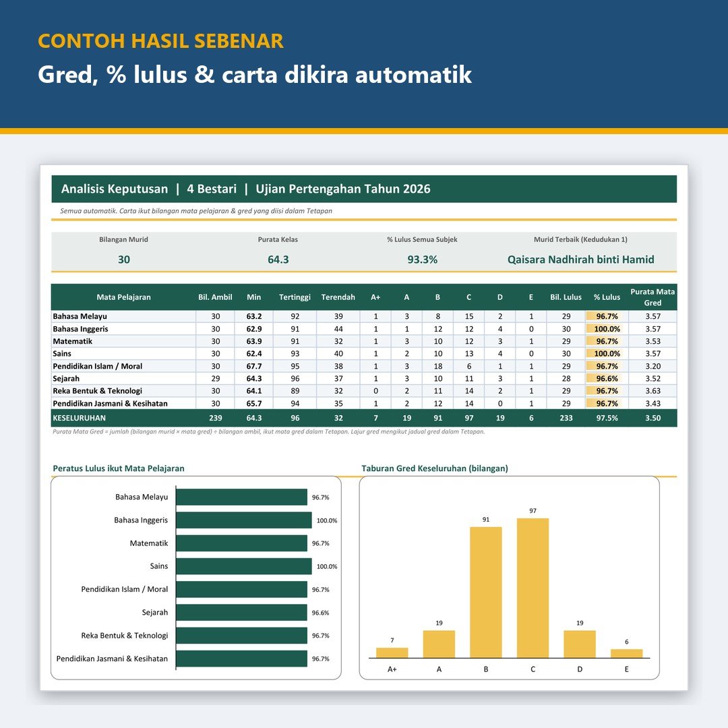Select best student name Qaisara Nadhirah
The image size is (728, 728).
tap(580, 260)
